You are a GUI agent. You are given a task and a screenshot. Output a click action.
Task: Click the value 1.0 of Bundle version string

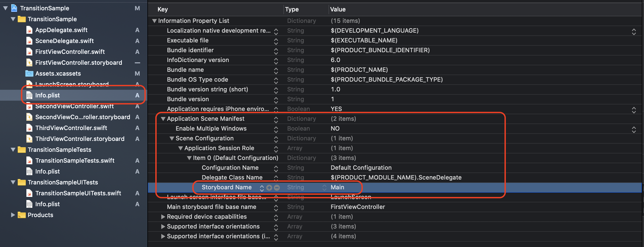point(335,89)
